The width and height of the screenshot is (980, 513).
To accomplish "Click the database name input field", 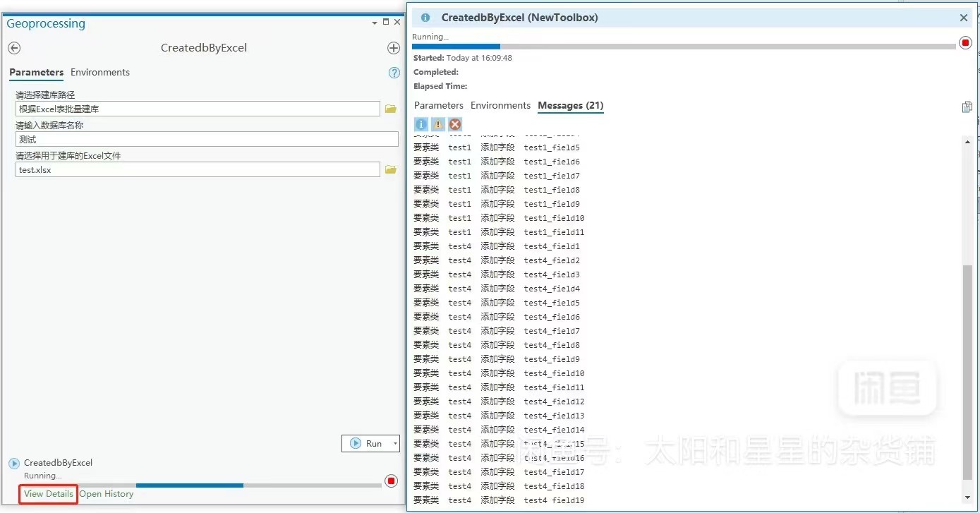I will pyautogui.click(x=207, y=140).
